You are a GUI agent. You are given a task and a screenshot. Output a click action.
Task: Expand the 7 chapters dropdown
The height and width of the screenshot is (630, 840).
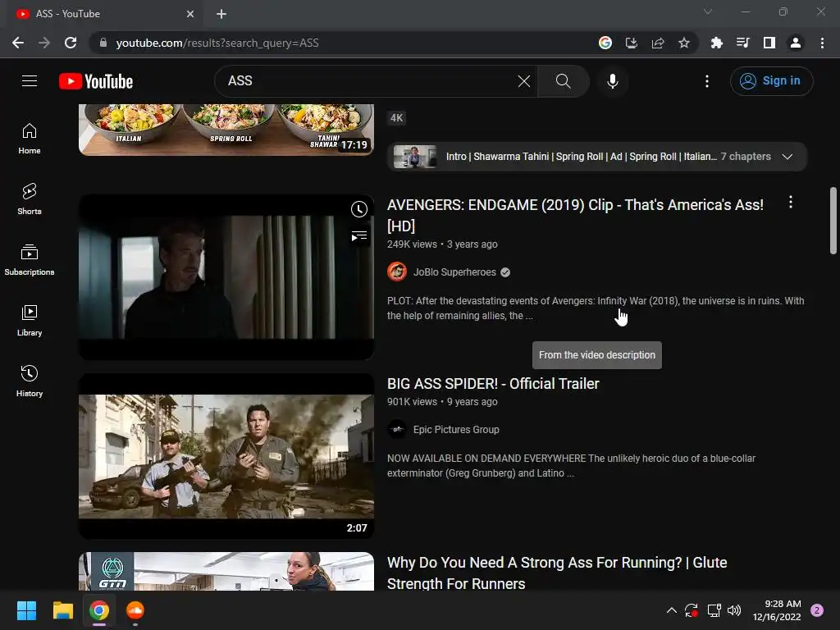[787, 157]
